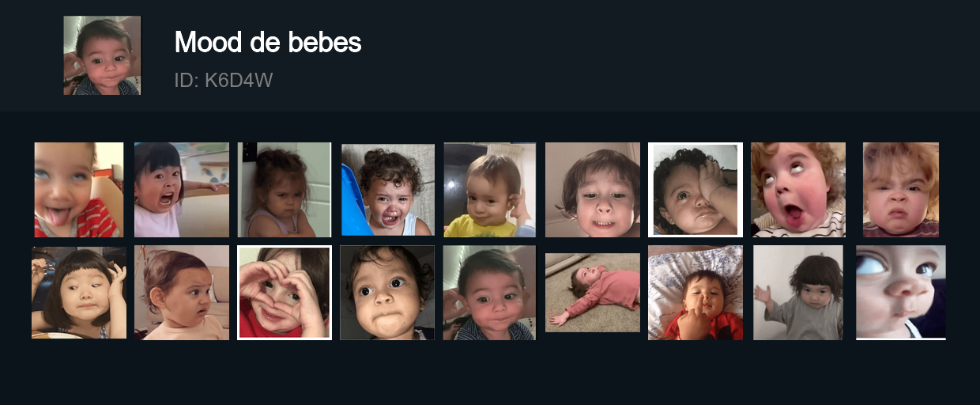
Task: Select the sticker in red on floral pillow
Action: tap(695, 293)
